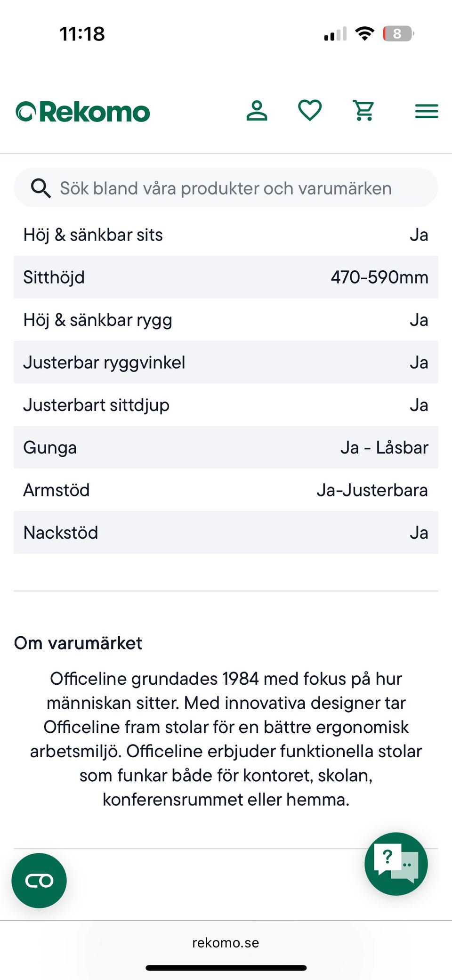Select the Gunga specification row
This screenshot has width=452, height=980.
(226, 447)
